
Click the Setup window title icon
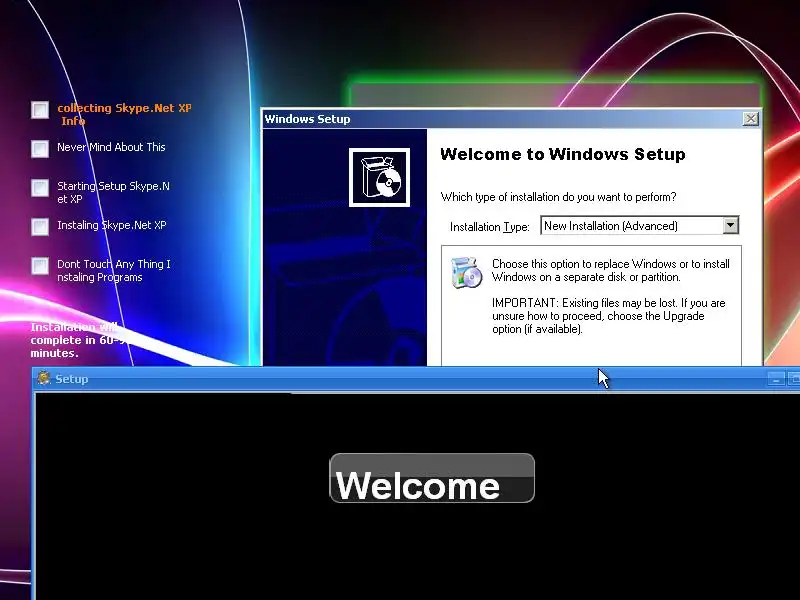(x=44, y=378)
